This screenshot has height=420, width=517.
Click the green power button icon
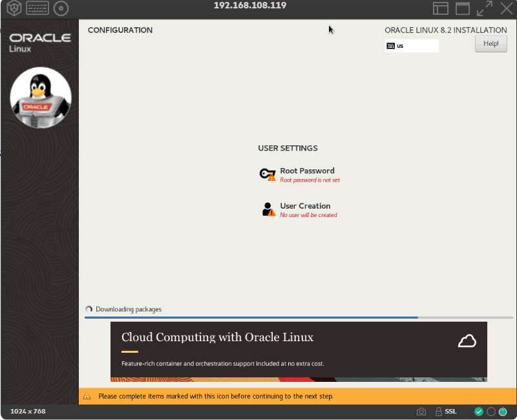503,412
